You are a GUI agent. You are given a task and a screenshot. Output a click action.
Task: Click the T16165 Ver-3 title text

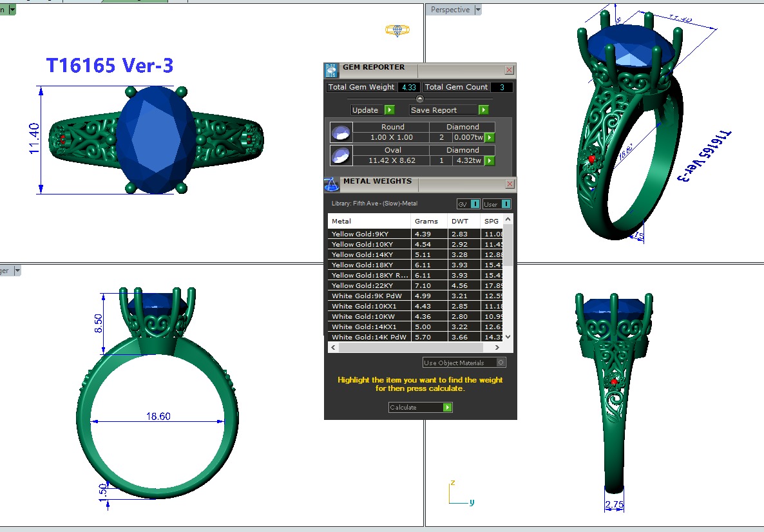coord(110,65)
